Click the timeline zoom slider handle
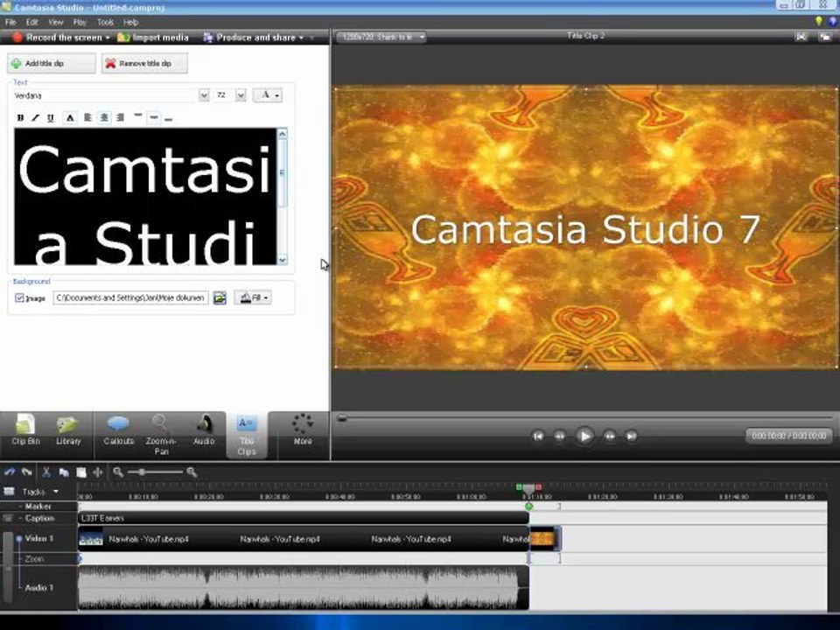The image size is (840, 630). tap(142, 472)
